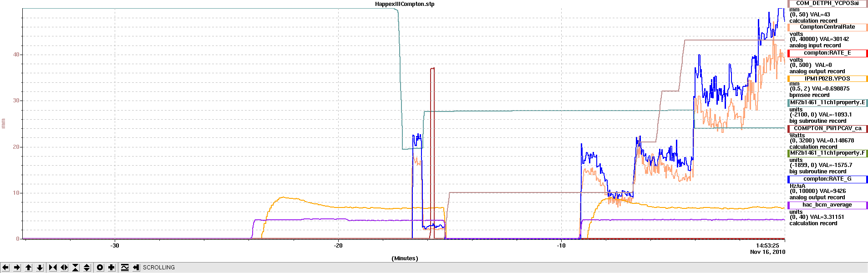This screenshot has height=273, width=868.
Task: Select the COMPTON_PW1PCAV_ca legend entry
Action: pyautogui.click(x=827, y=129)
